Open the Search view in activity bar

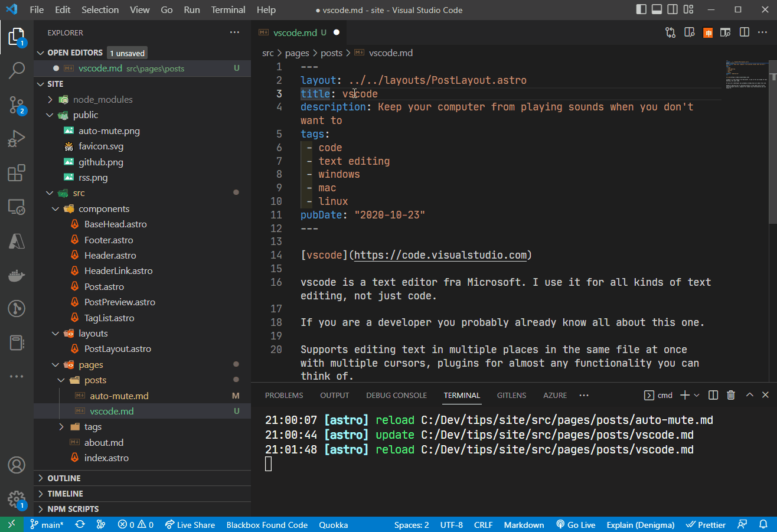(x=17, y=70)
